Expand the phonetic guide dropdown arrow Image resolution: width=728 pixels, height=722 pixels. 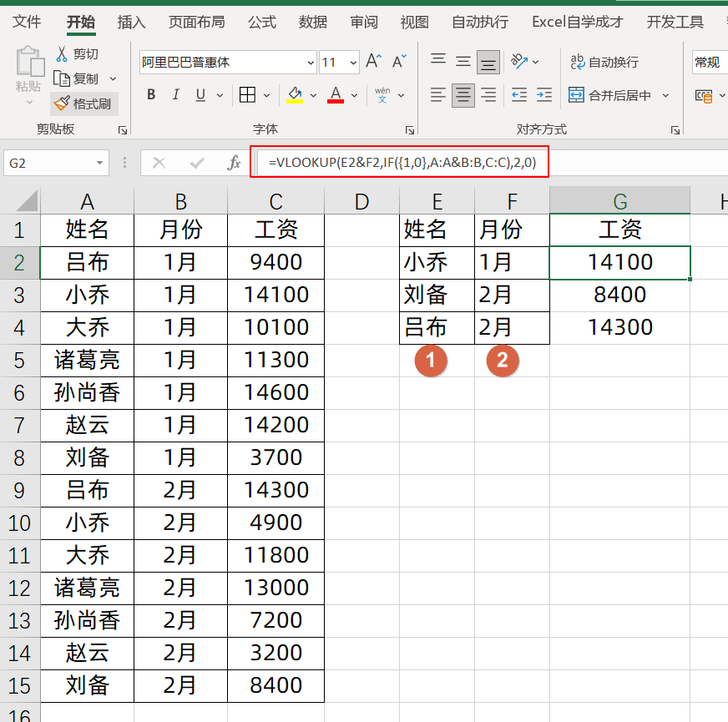401,96
